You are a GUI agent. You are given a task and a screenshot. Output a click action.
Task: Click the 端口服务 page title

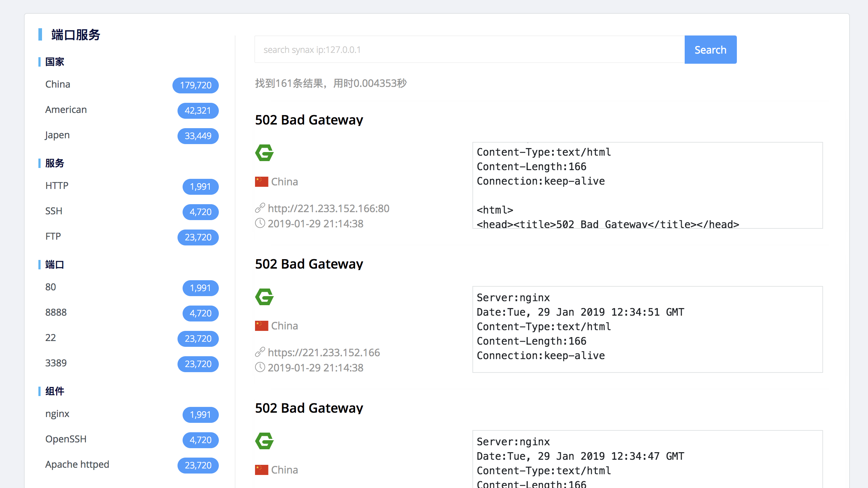tap(76, 35)
